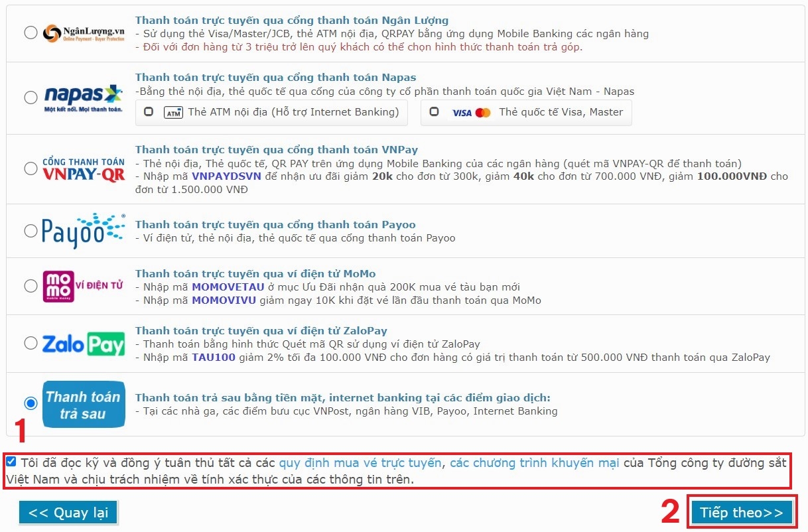
Task: Click the Tiếp theo>> button
Action: tap(742, 513)
